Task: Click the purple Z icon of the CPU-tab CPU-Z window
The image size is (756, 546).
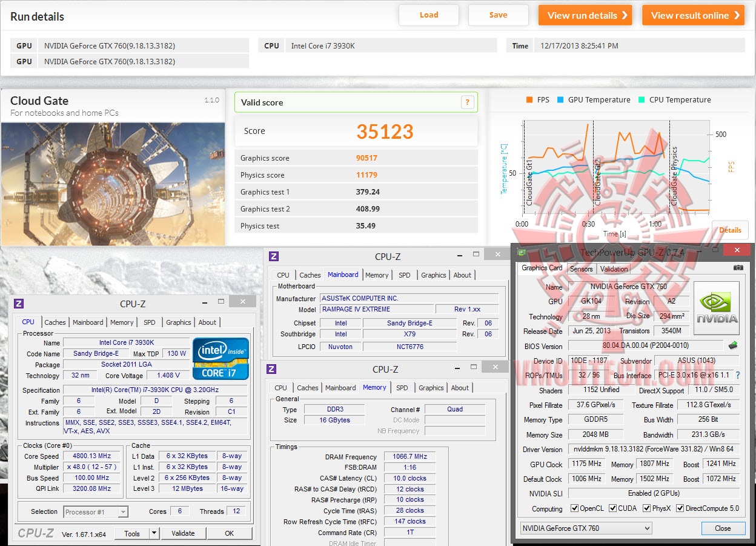Action: pos(19,304)
